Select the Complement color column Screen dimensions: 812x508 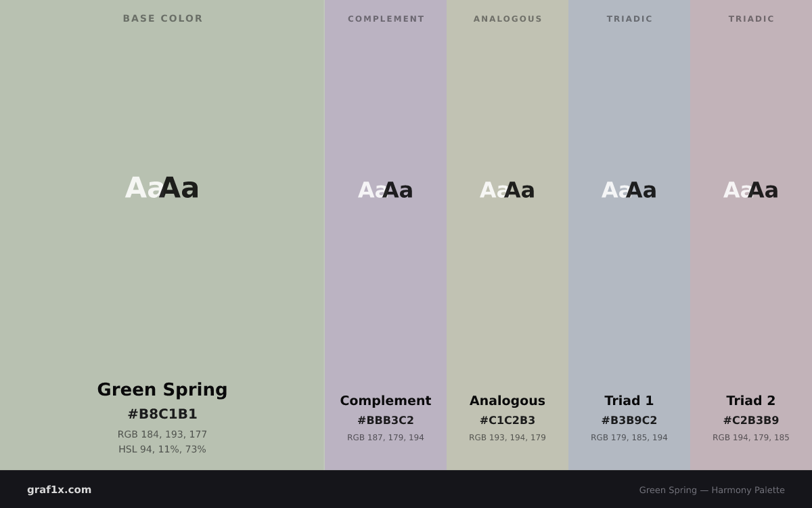pos(386,235)
